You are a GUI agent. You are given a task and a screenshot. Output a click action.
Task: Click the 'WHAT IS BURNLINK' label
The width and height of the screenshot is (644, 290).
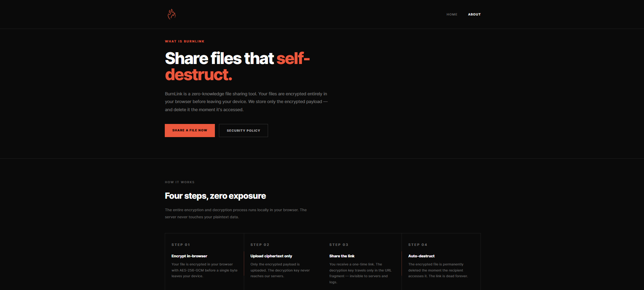(185, 41)
